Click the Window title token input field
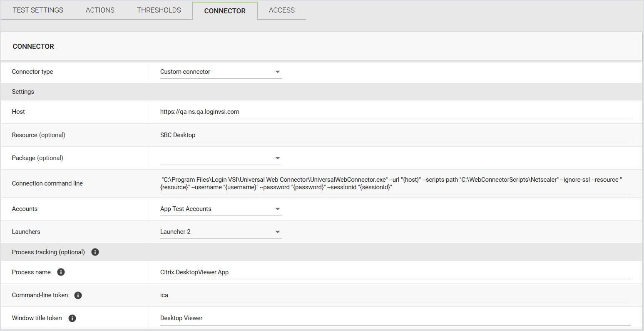Image resolution: width=644 pixels, height=331 pixels. [x=395, y=318]
